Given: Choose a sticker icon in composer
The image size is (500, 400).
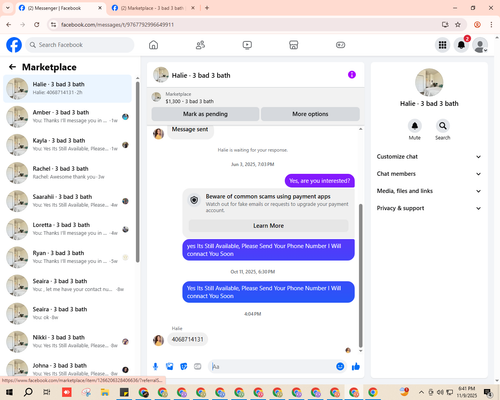Looking at the screenshot, I should tap(184, 367).
